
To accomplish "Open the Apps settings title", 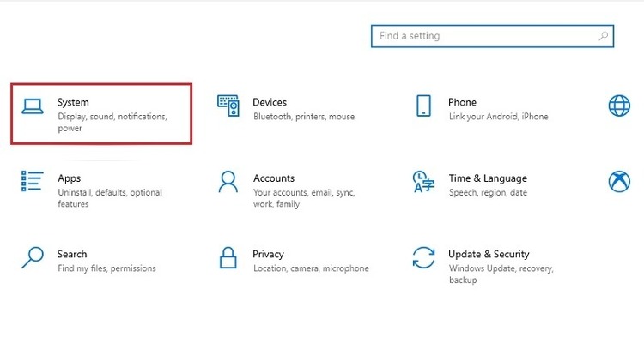I will [x=70, y=178].
